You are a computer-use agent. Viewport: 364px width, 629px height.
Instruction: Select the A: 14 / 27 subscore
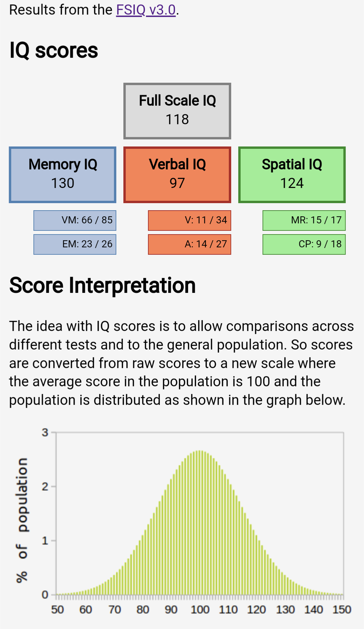click(x=189, y=244)
